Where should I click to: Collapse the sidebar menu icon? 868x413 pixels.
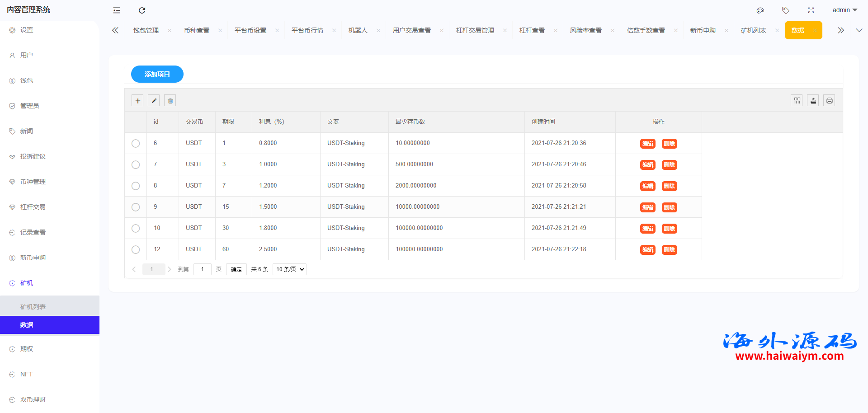(117, 10)
